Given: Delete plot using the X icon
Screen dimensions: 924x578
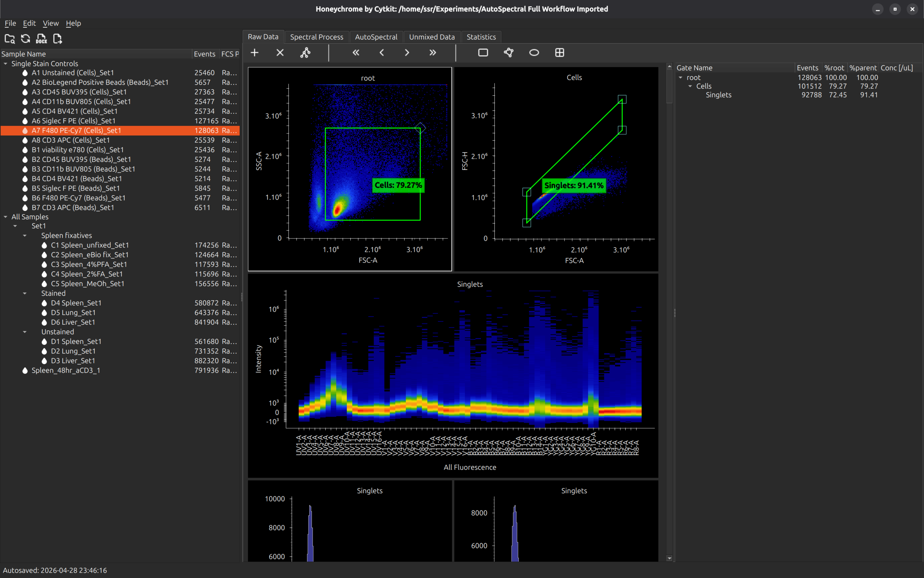Looking at the screenshot, I should (x=280, y=53).
